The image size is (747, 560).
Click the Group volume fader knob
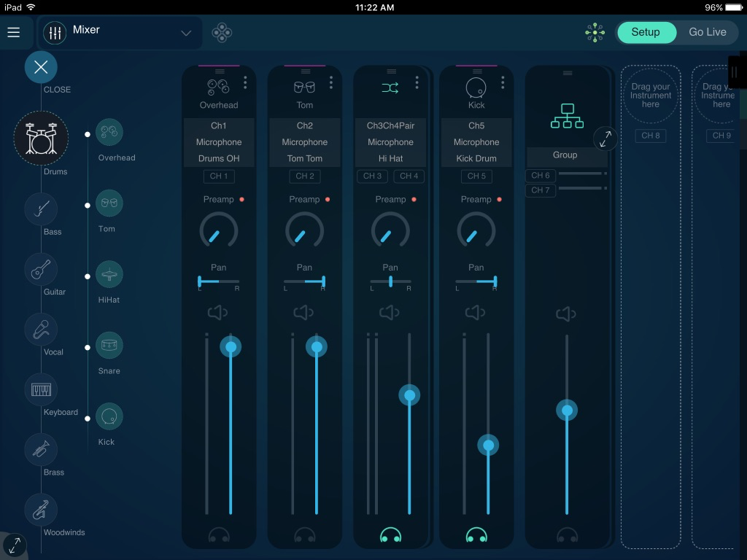pos(567,411)
